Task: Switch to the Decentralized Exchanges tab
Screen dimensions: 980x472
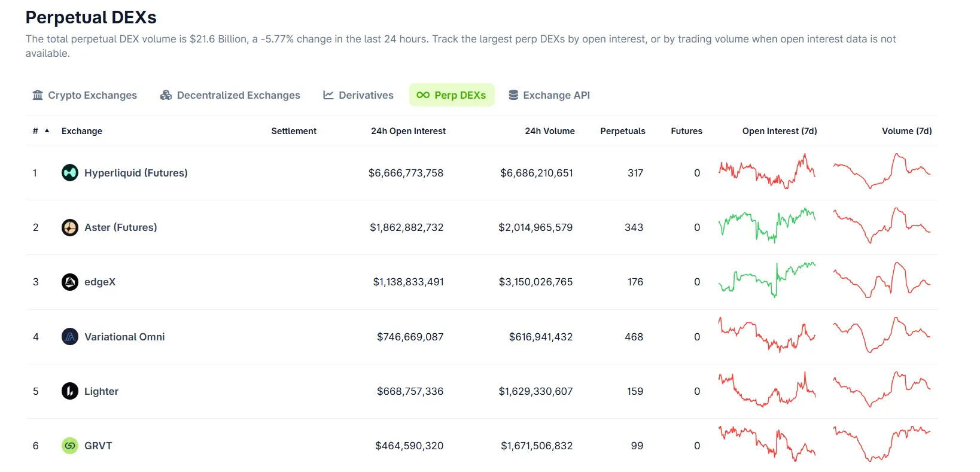Action: tap(230, 95)
